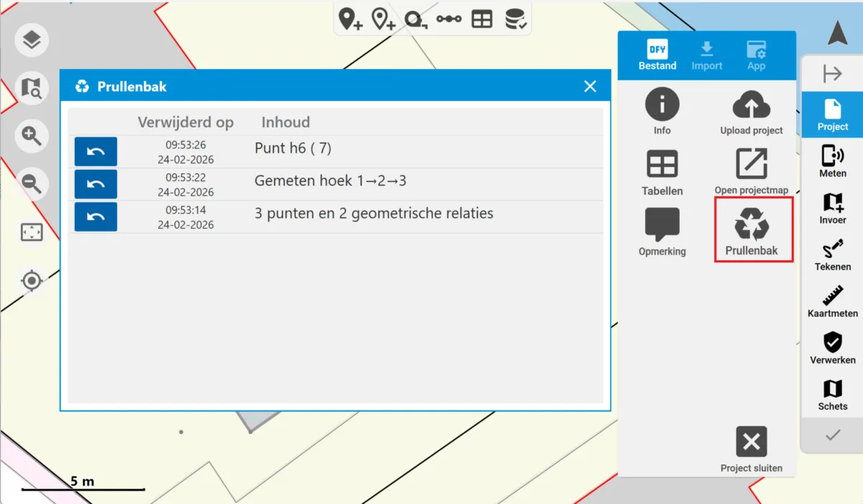Open the Import tab
Viewport: 863px width, 504px height.
[706, 55]
